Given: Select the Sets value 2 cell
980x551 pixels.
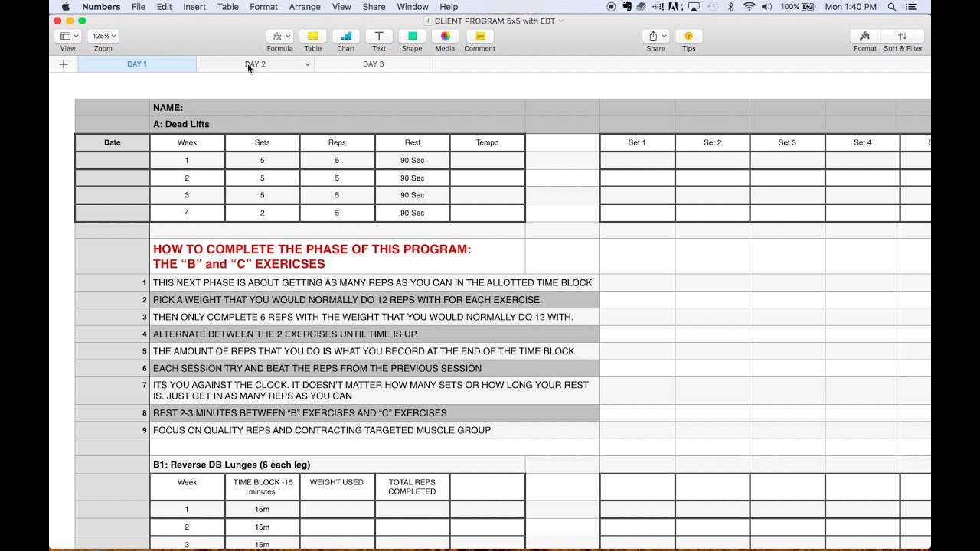Looking at the screenshot, I should click(262, 213).
